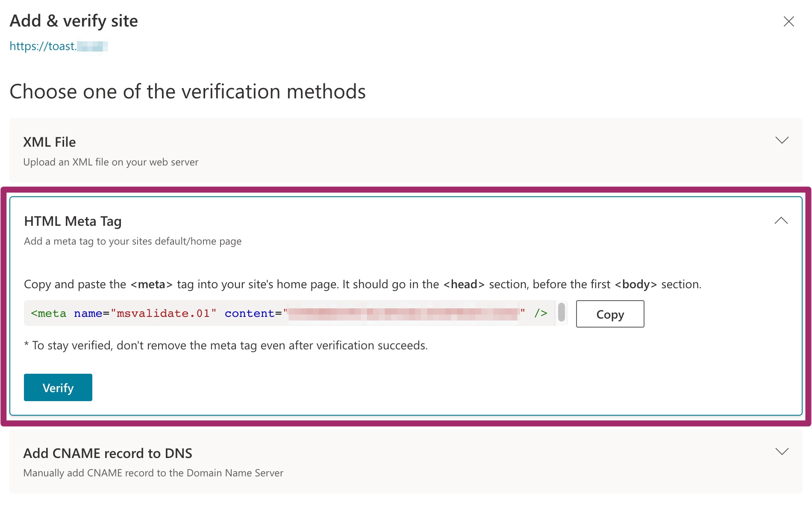The height and width of the screenshot is (520, 812).
Task: Click the blurred content value inside the meta tag
Action: click(x=404, y=313)
